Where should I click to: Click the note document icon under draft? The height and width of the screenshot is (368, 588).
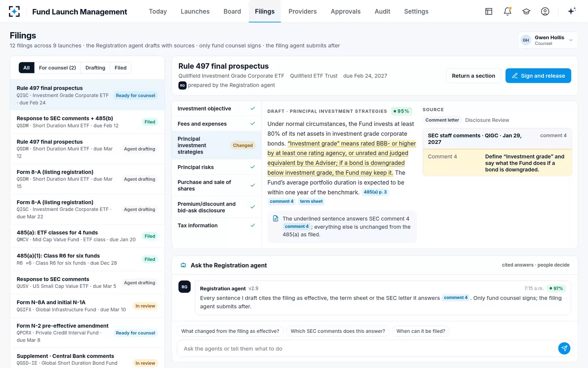tap(276, 219)
